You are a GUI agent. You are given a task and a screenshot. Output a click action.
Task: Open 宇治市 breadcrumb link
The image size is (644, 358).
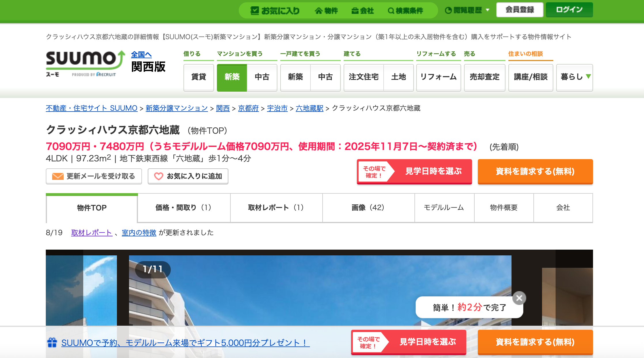pos(277,108)
